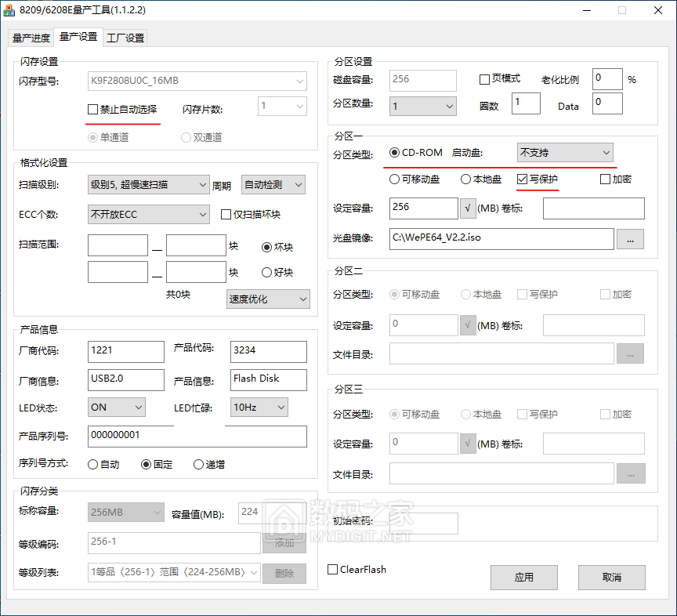Enable the 页模式 page mode checkbox
The image size is (677, 616).
484,79
